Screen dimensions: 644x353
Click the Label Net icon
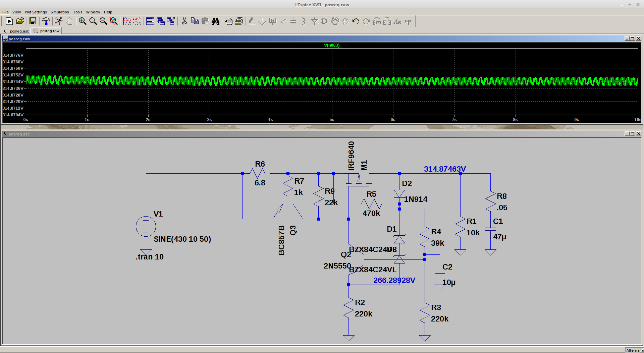pyautogui.click(x=273, y=21)
